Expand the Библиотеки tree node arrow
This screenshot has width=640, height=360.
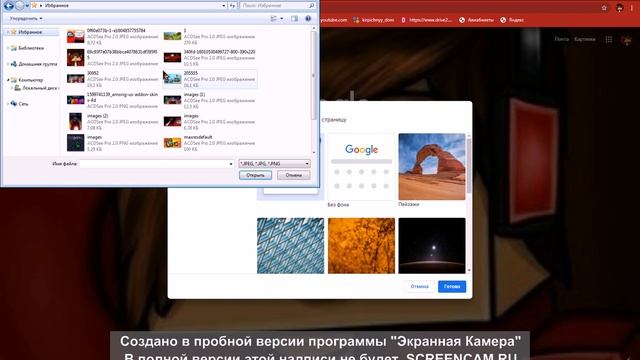[7, 48]
